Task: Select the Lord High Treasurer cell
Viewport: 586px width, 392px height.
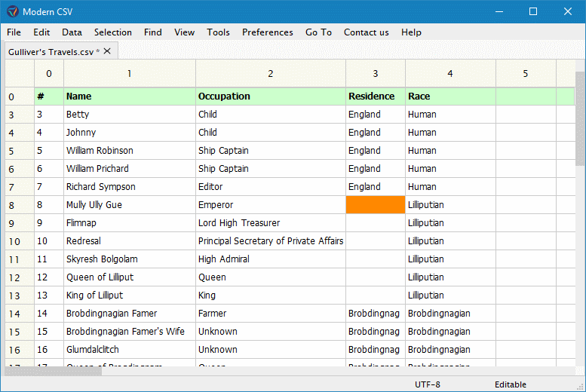Action: (271, 223)
